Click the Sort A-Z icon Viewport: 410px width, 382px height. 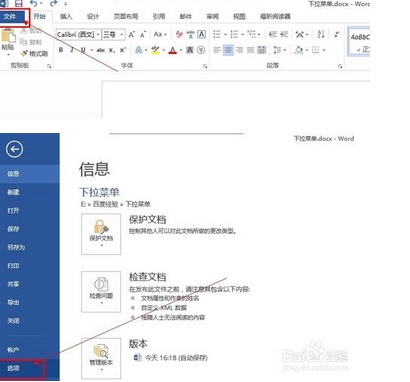pos(321,34)
